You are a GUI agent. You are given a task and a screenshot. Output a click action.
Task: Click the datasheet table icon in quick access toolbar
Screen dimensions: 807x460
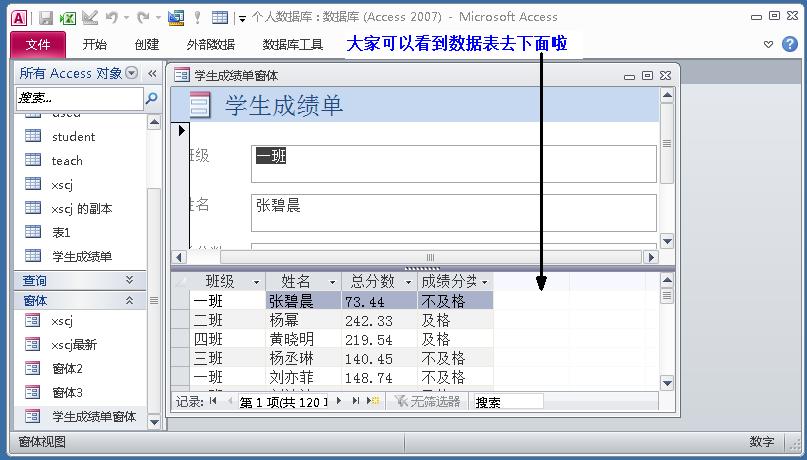point(220,18)
